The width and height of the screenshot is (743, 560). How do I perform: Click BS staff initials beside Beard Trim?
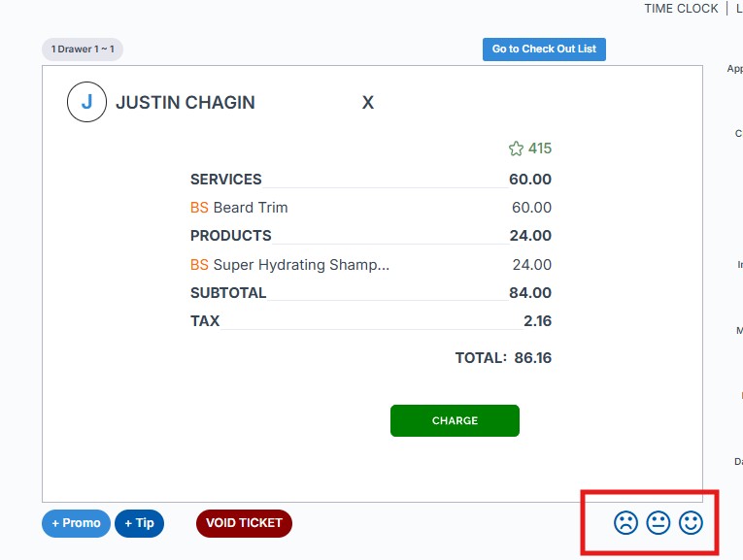click(199, 208)
